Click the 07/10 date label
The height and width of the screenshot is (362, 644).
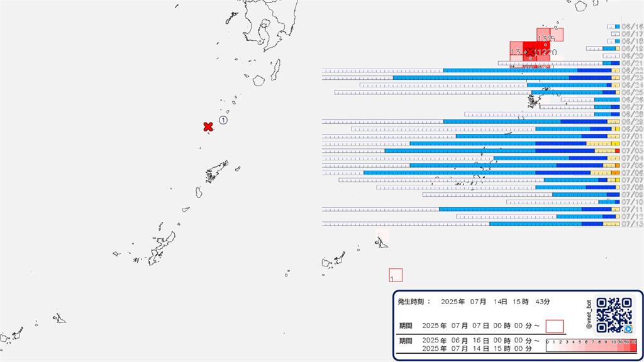coord(632,202)
